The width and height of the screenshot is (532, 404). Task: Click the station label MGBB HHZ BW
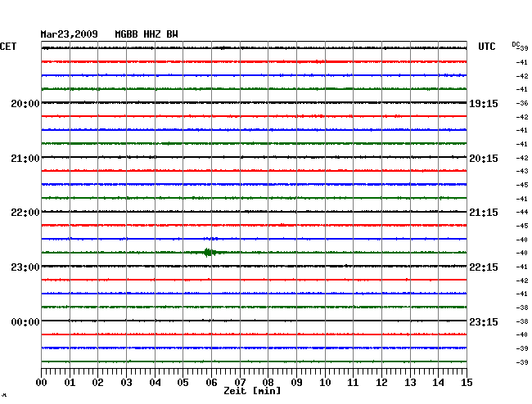pyautogui.click(x=147, y=34)
